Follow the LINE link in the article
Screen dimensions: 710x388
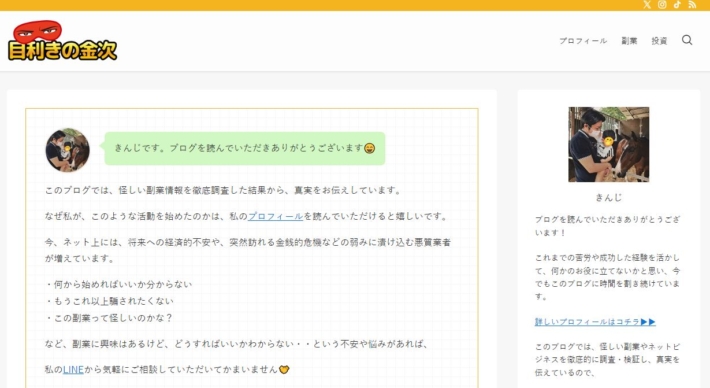[x=73, y=369]
